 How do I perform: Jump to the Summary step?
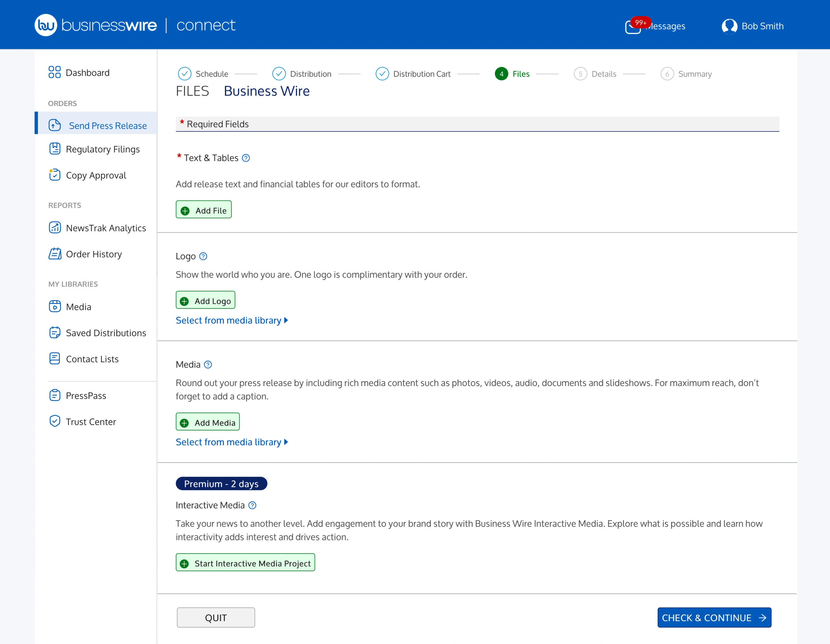(686, 74)
